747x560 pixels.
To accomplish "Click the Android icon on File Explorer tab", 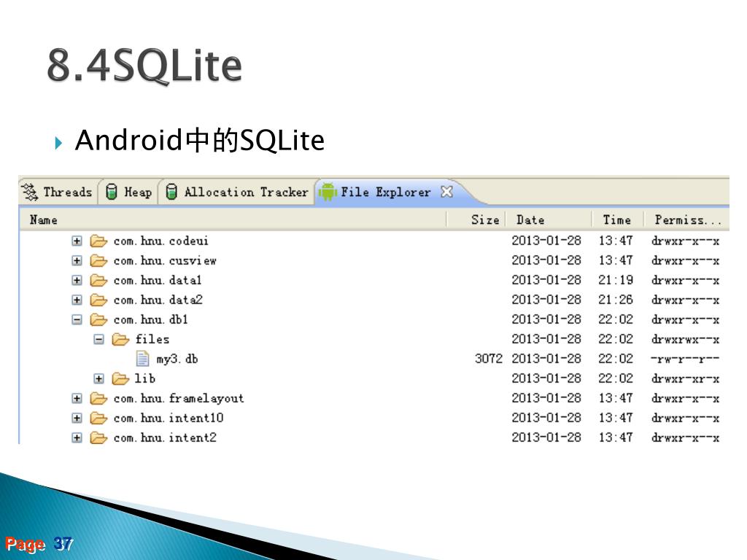I will pos(328,192).
